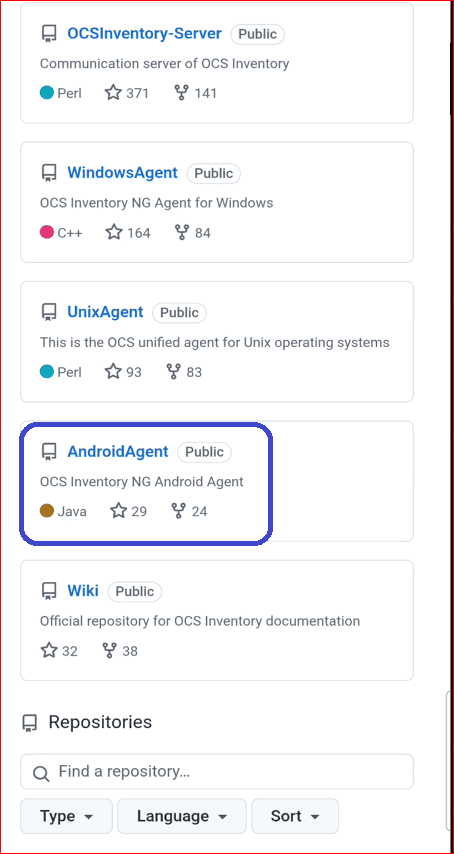The image size is (454, 854).
Task: Click the Wiki star icon showing 32
Action: [x=49, y=651]
